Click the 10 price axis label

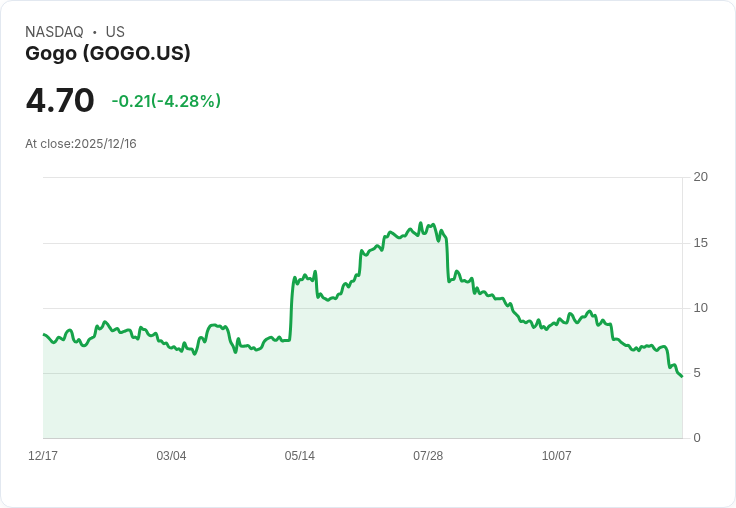pyautogui.click(x=700, y=308)
